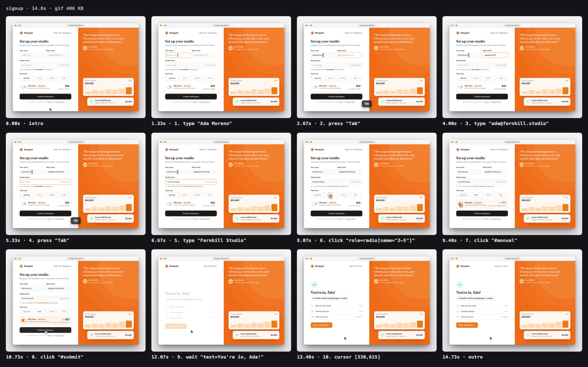Choose "16+" team size in the step 8 frame

(x=64, y=311)
